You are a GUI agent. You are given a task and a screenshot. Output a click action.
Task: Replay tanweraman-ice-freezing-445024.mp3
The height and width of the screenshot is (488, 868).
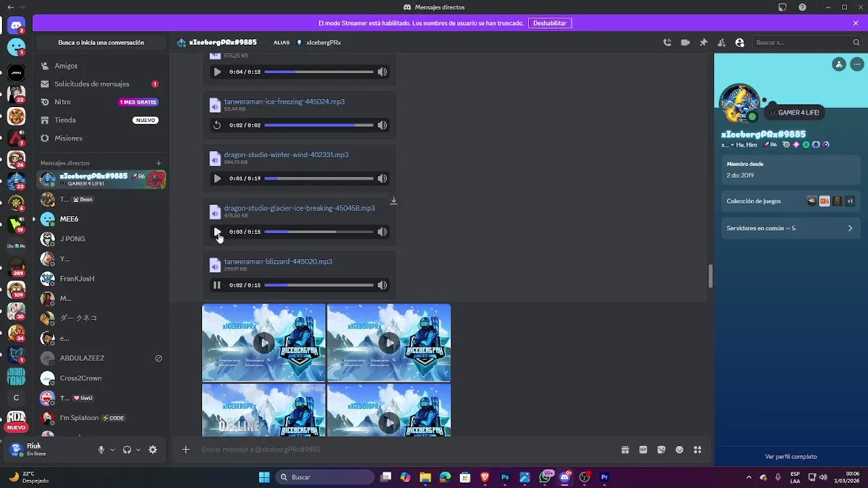click(217, 125)
